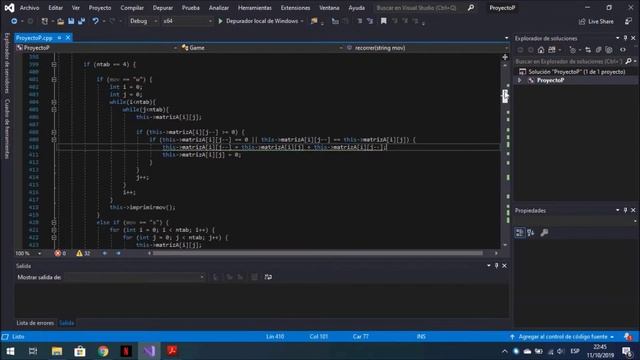This screenshot has width=640, height=360.
Task: Open Chrome from the taskbar
Action: [x=103, y=351]
